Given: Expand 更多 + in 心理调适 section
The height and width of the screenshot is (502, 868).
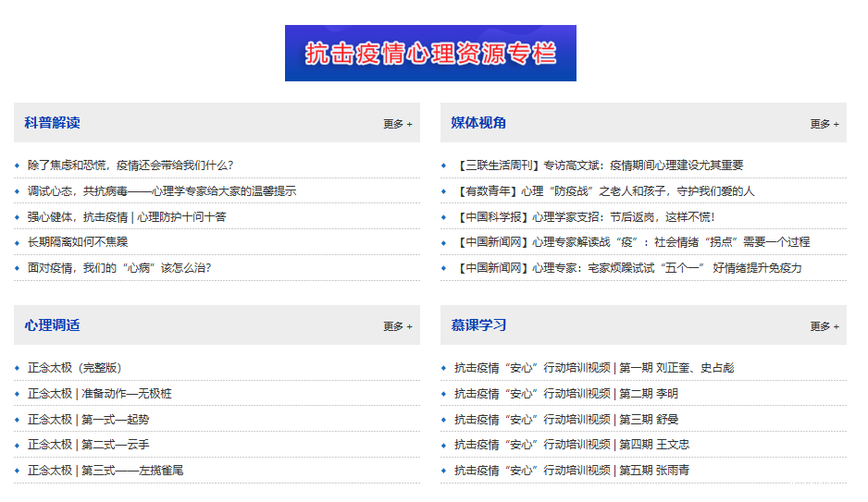Looking at the screenshot, I should click(x=398, y=326).
